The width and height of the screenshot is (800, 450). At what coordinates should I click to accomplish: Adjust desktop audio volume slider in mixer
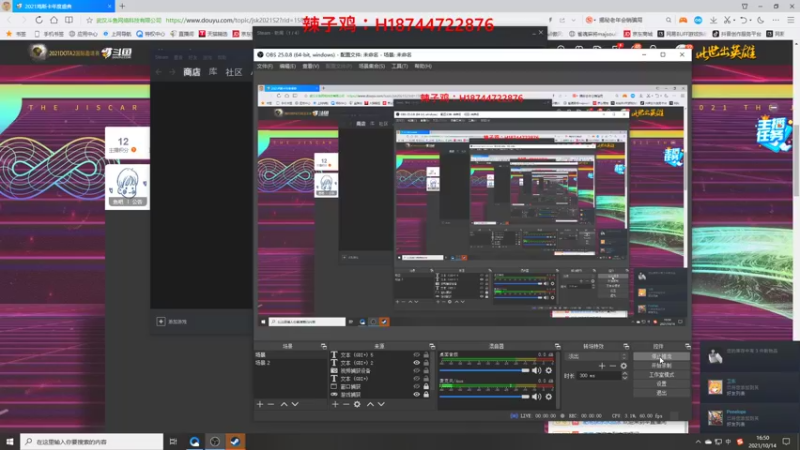point(484,370)
